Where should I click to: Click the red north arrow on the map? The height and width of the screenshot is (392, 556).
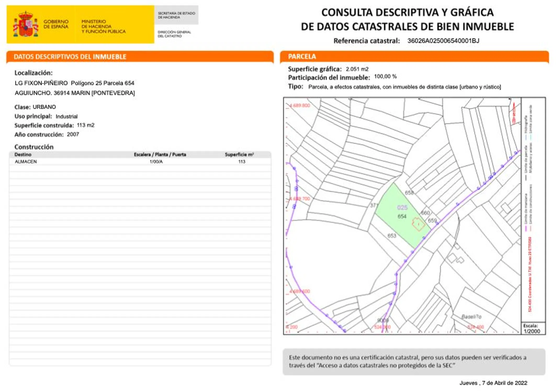pos(514,113)
